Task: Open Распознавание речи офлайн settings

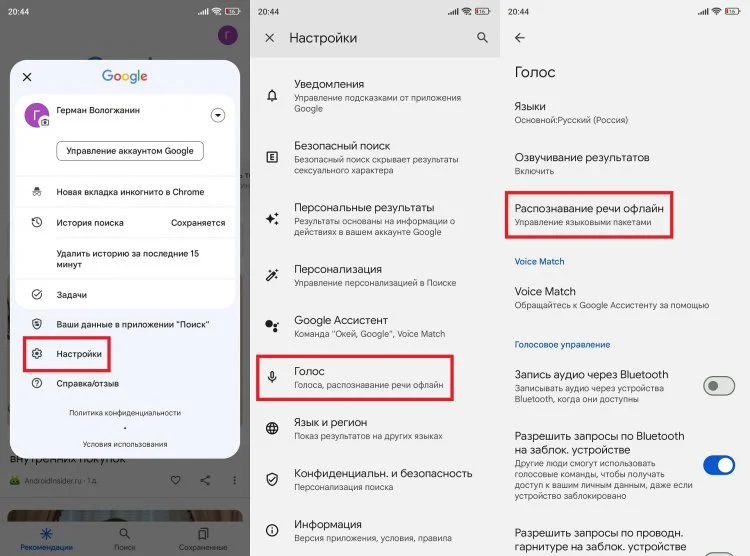Action: (x=589, y=214)
